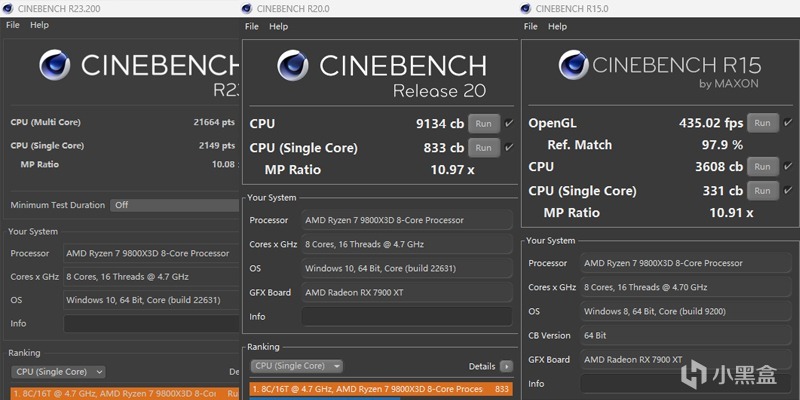This screenshot has width=800, height=400.
Task: Open R23 ranking CPU (Single Core) dropdown
Action: [60, 372]
